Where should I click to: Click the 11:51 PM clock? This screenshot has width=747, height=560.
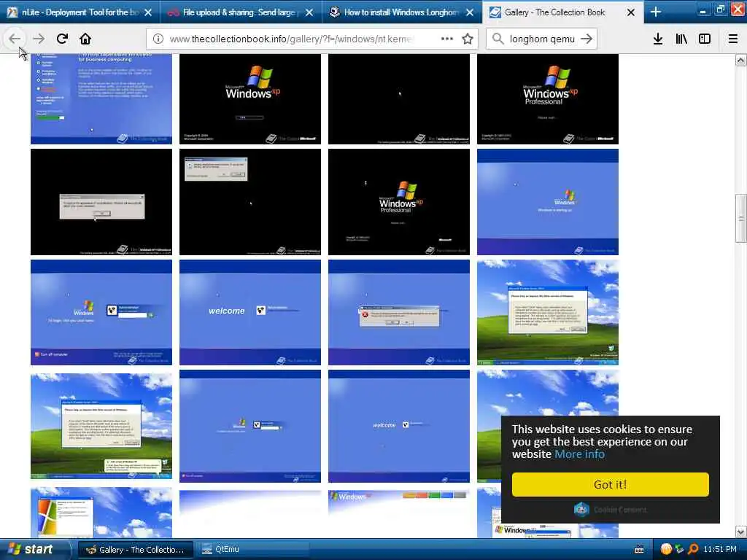click(720, 550)
